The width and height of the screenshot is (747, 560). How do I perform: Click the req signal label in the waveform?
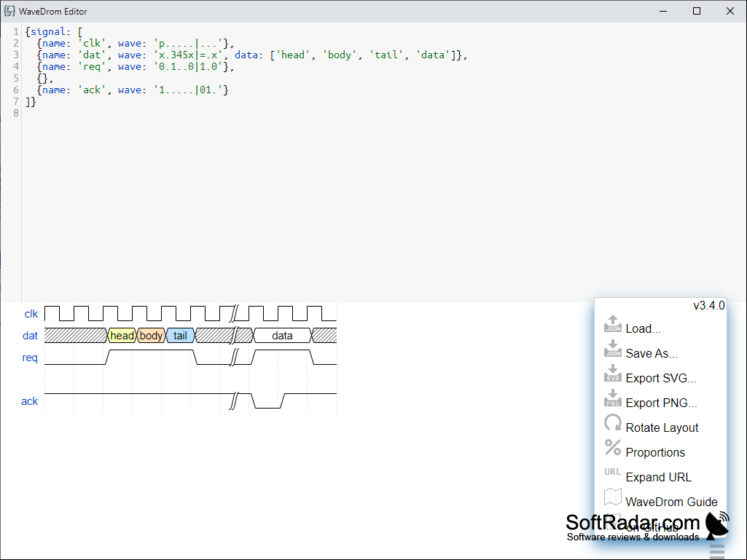pos(30,358)
